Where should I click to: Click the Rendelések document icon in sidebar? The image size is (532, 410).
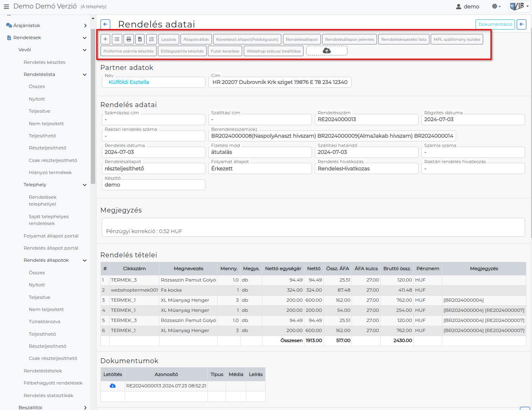click(x=9, y=38)
